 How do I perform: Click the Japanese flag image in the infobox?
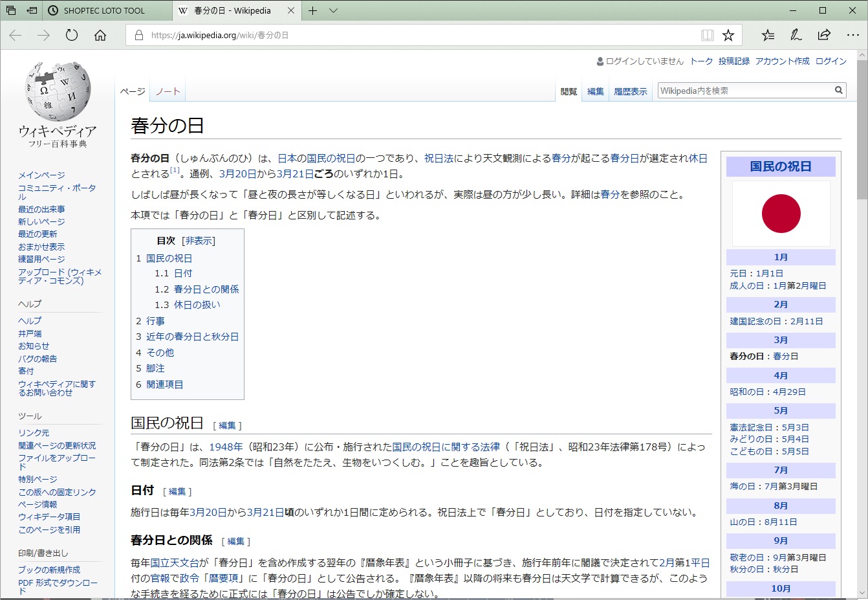(x=781, y=214)
